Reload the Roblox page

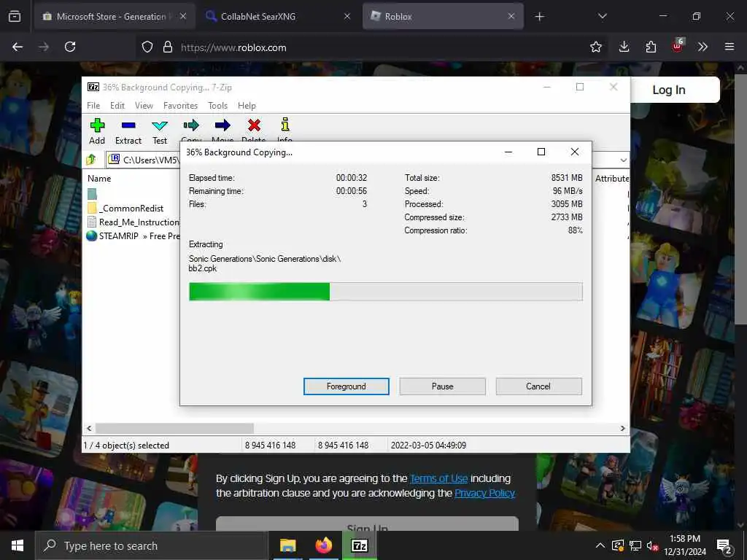coord(70,47)
